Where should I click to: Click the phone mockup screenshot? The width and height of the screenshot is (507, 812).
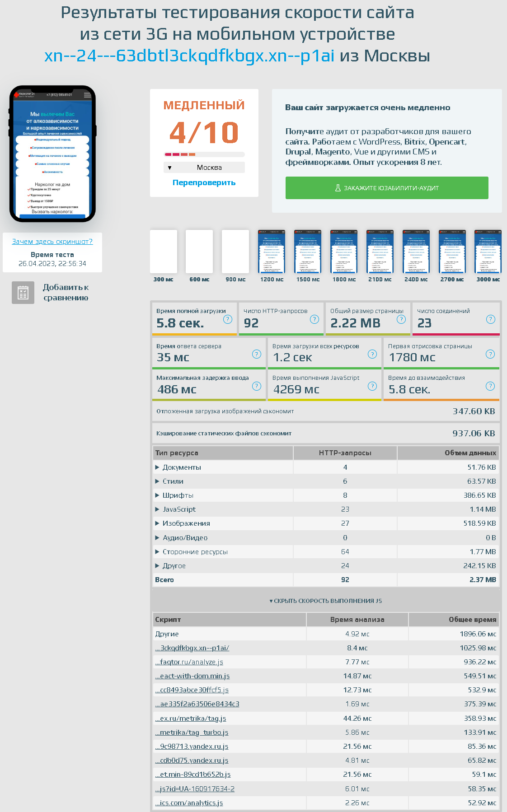click(x=52, y=154)
